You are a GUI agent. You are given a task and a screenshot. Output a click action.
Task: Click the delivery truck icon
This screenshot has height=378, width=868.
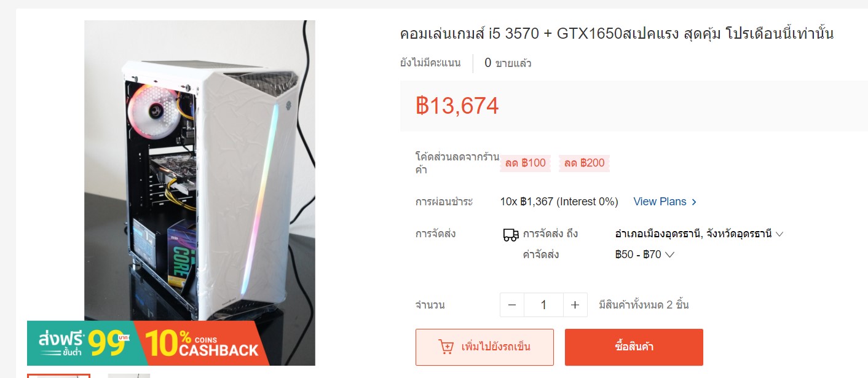tap(510, 234)
